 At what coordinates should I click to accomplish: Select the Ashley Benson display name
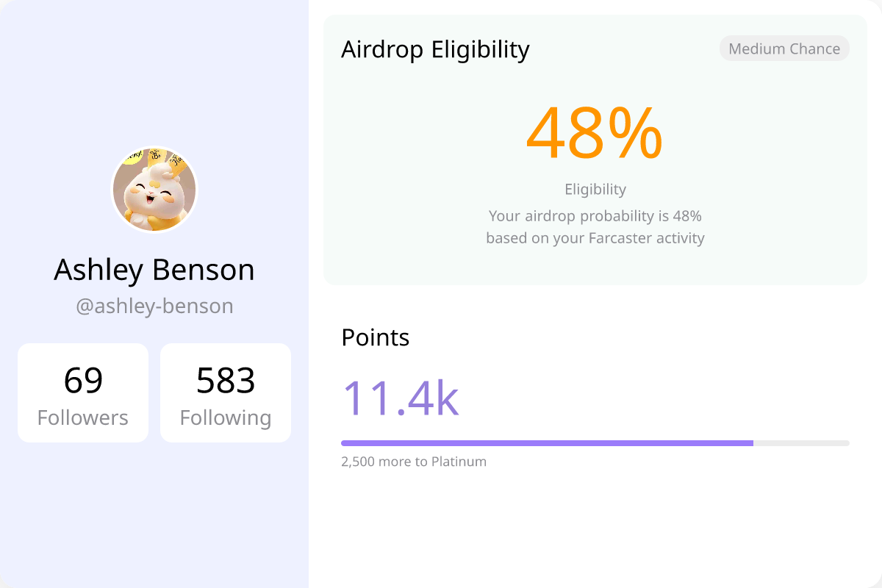tap(154, 270)
